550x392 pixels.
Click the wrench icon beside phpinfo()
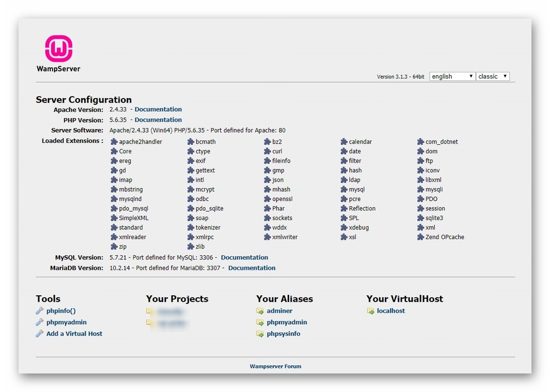click(39, 311)
